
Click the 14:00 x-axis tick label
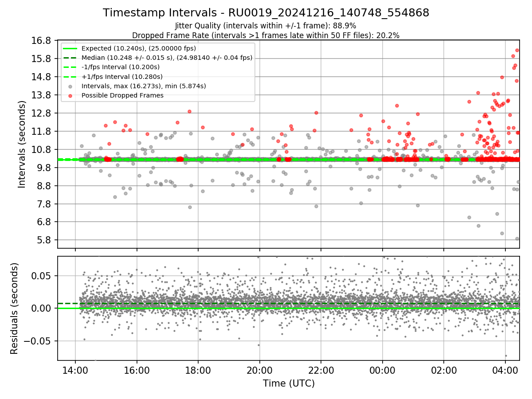point(75,370)
